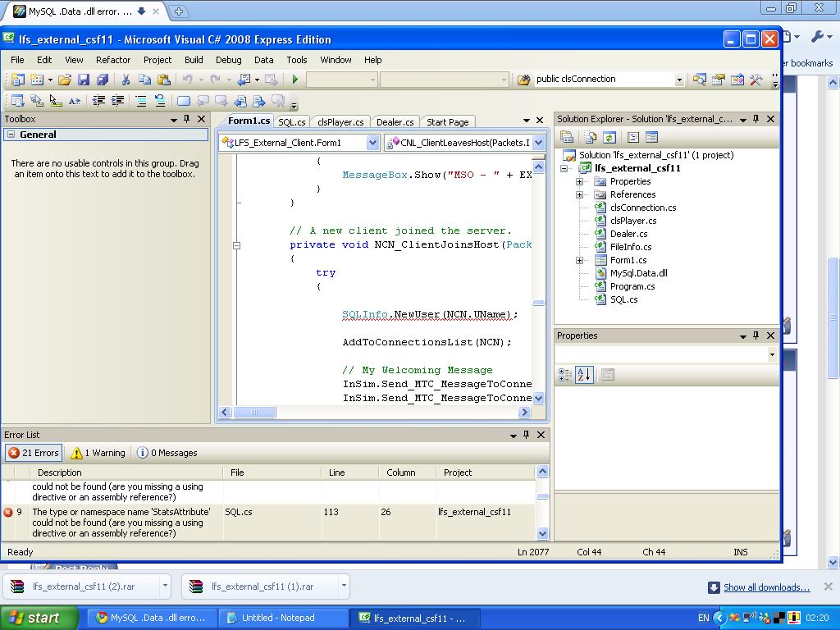The width and height of the screenshot is (840, 630).
Task: Toggle the 0 Messages filter
Action: tap(167, 453)
